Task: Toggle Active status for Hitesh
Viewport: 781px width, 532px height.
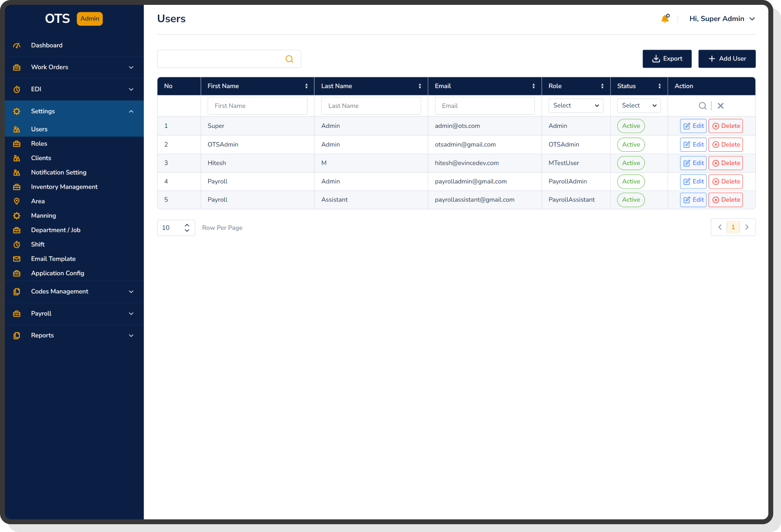Action: 630,163
